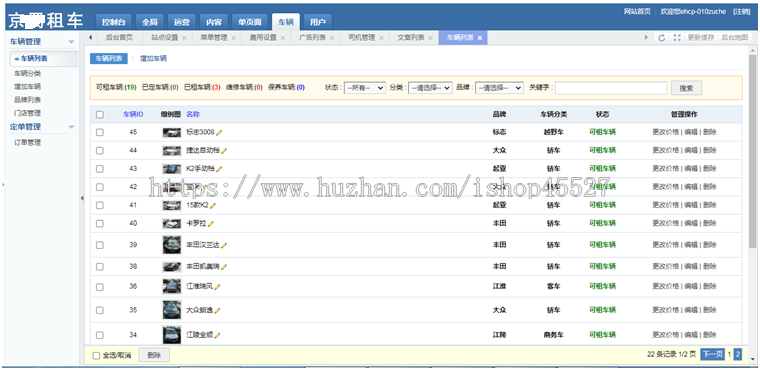This screenshot has width=760, height=370.
Task: Check the box for vehicle ID 41
Action: click(x=99, y=206)
